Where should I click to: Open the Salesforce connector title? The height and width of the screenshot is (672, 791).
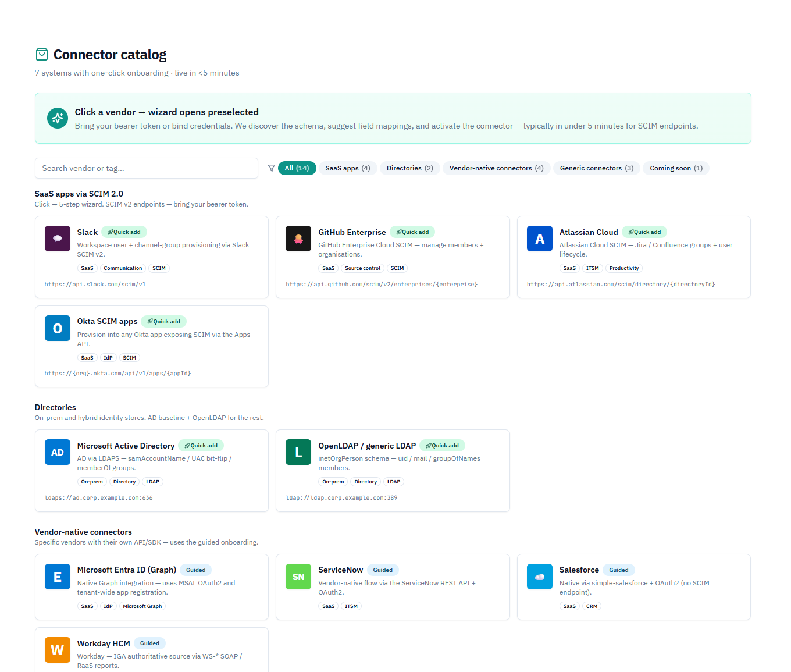579,570
